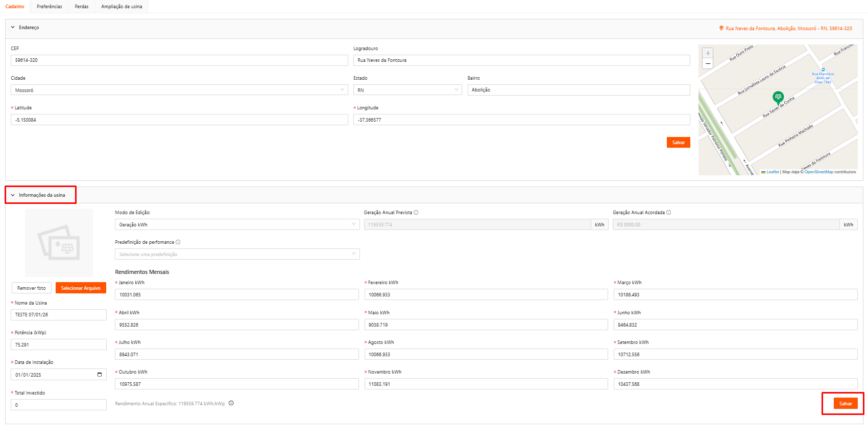This screenshot has height=439, width=868.
Task: Click the Nome da Usina field
Action: [x=59, y=315]
